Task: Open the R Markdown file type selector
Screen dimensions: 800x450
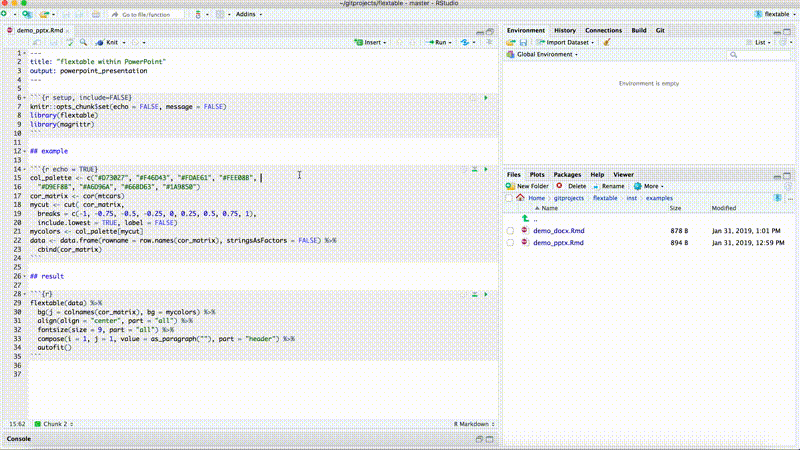Action: (x=474, y=424)
